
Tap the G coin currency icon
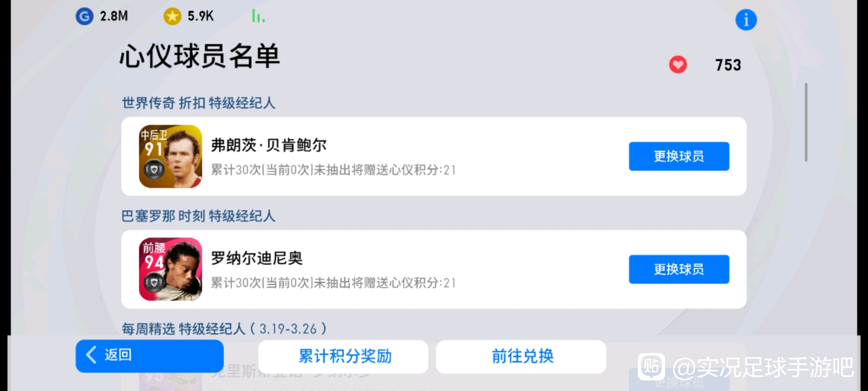pos(84,17)
